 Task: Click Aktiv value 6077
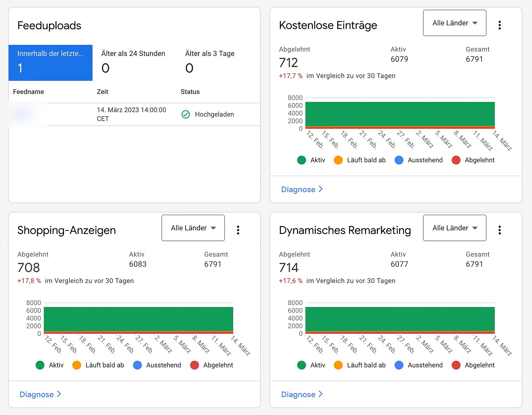[x=399, y=264]
